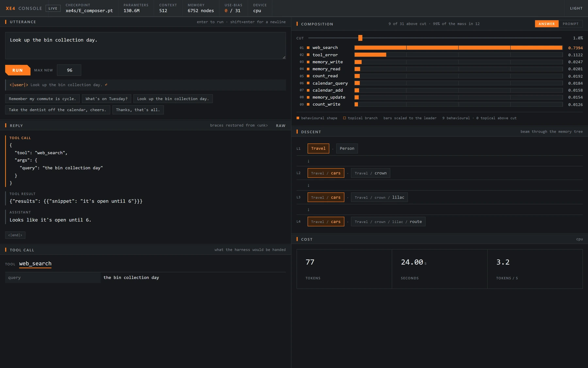This screenshot has width=588, height=368.
Task: Click the memory_write composition row
Action: (440, 62)
